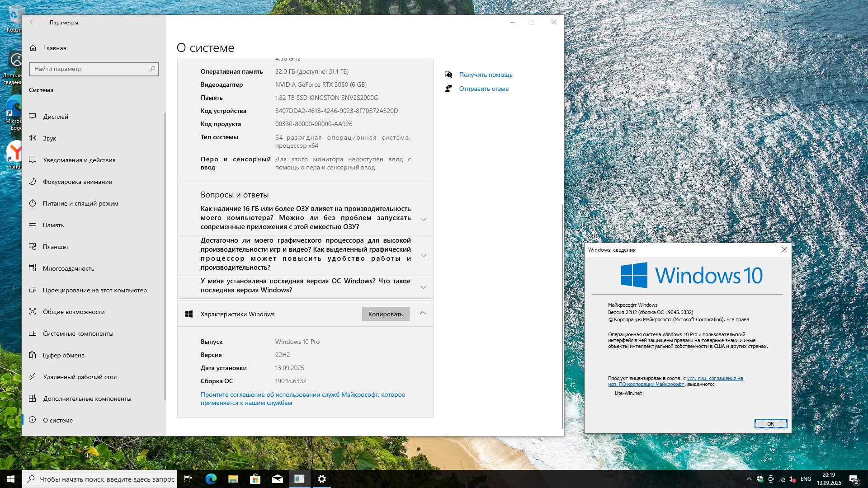Expand the latest Windows version question
The image size is (868, 488).
[x=423, y=287]
